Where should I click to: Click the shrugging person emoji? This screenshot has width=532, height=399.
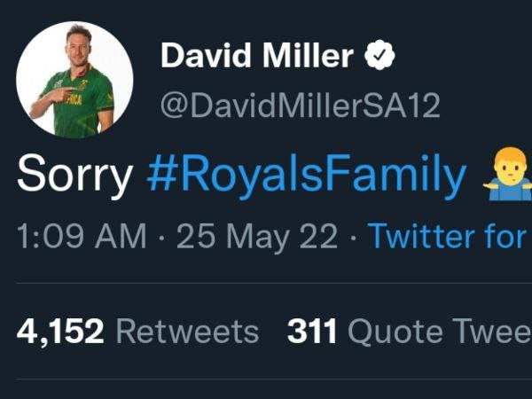[x=507, y=177]
